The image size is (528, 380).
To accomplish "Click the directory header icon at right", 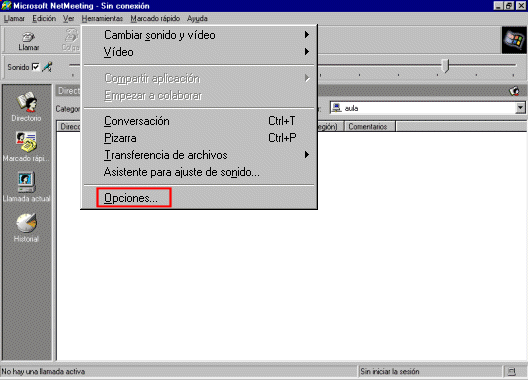I will 514,91.
